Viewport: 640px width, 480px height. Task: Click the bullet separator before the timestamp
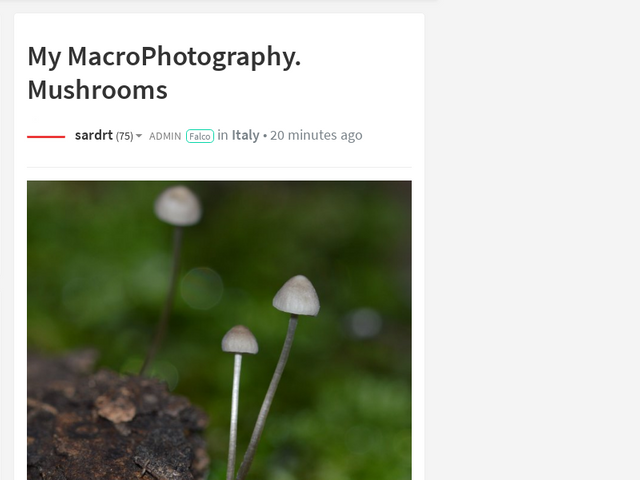265,136
